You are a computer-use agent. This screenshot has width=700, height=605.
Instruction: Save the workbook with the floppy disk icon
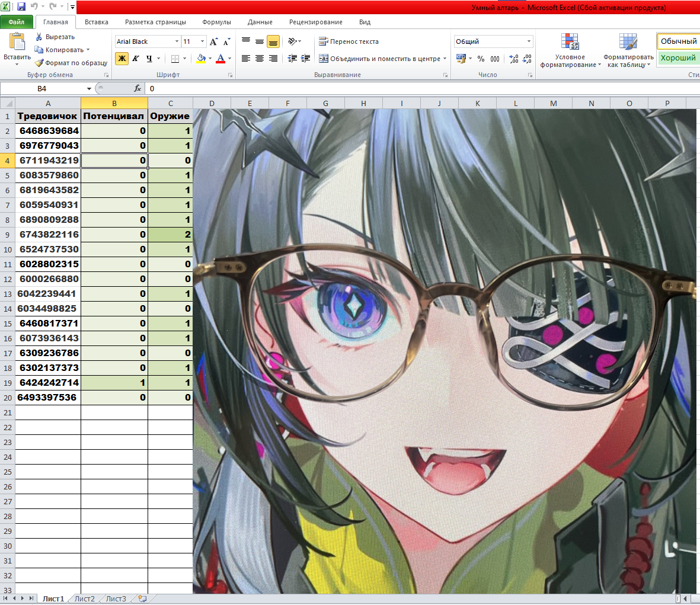[x=21, y=7]
